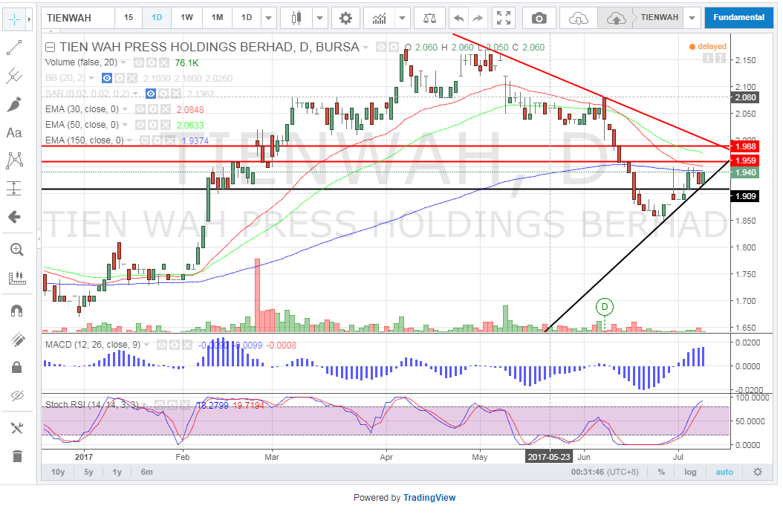Expand the indicators template dropdown arrow
This screenshot has width=783, height=532.
coord(402,19)
